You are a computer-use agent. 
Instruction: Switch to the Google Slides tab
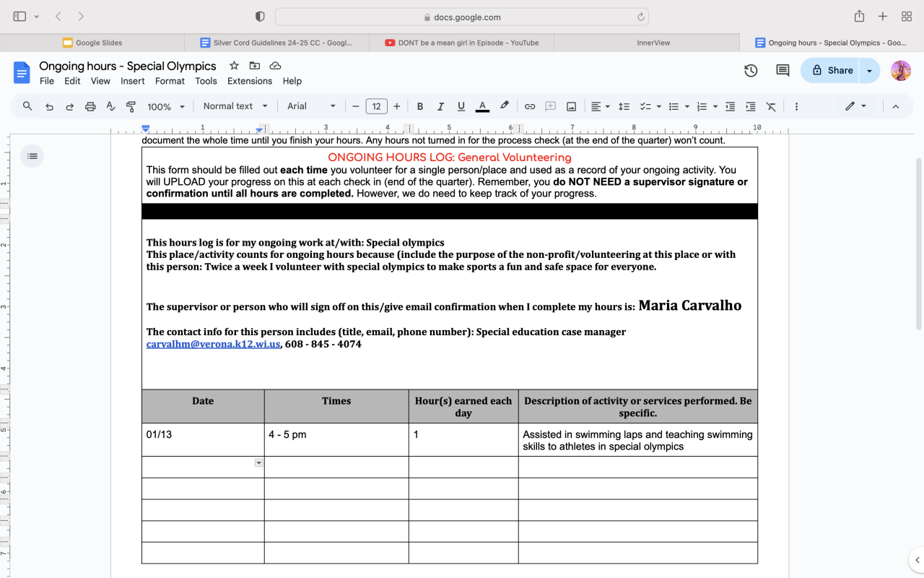point(92,43)
